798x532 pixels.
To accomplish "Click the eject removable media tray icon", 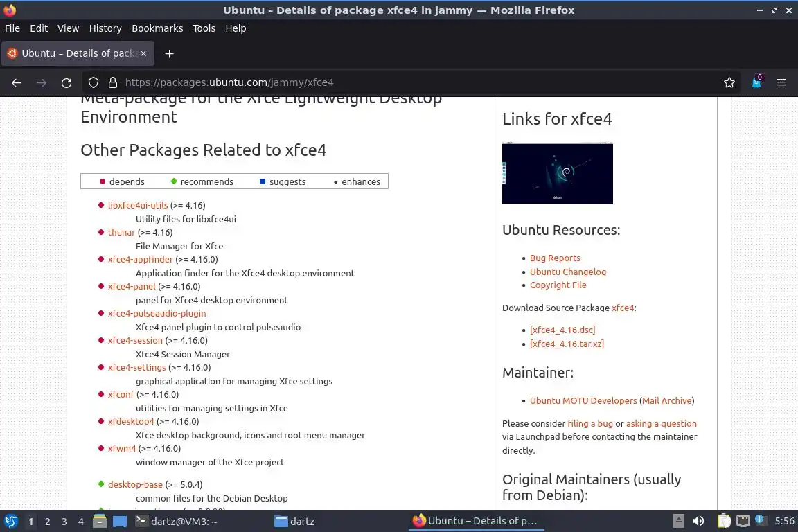I will (678, 522).
